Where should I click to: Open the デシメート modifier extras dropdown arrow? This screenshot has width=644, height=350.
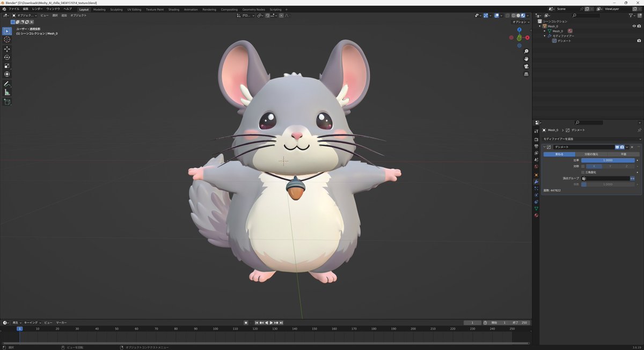point(627,147)
